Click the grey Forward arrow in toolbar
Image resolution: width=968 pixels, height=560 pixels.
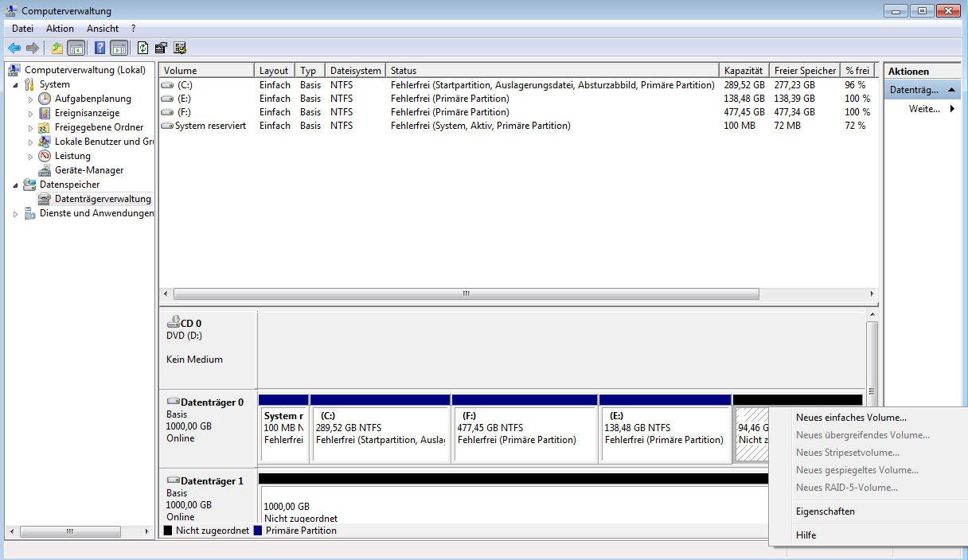tap(33, 48)
